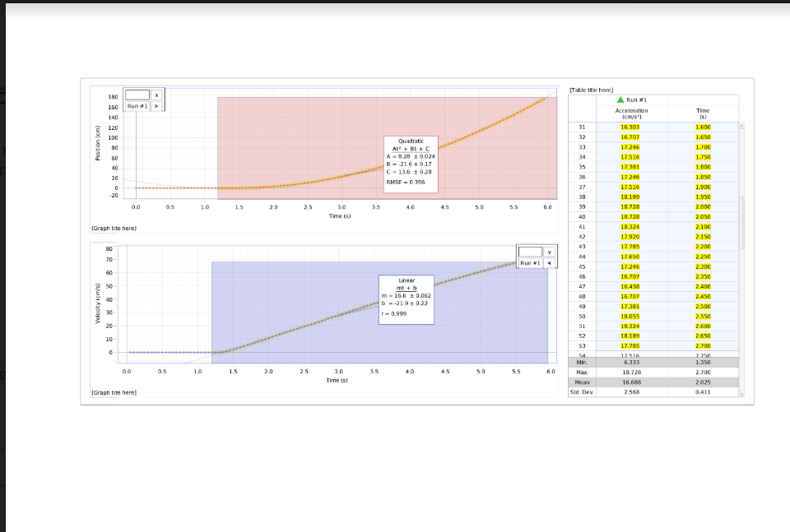Click the Time (s) label under position graph
Image resolution: width=790 pixels, height=532 pixels.
coord(340,216)
